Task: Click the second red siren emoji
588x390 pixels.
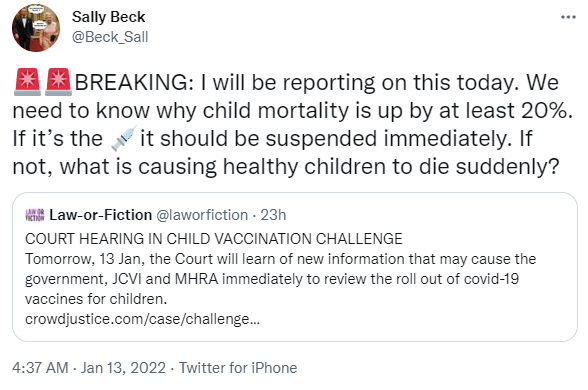Action: [58, 81]
